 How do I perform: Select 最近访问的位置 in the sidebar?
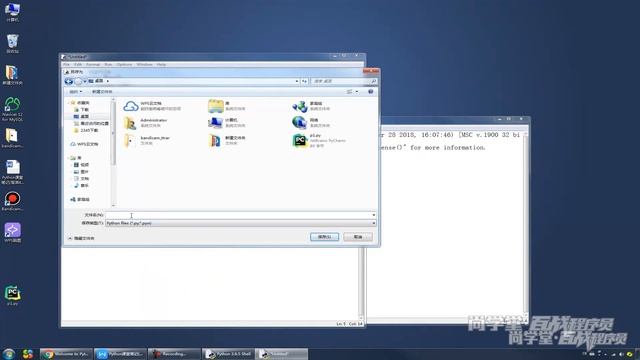[92, 123]
